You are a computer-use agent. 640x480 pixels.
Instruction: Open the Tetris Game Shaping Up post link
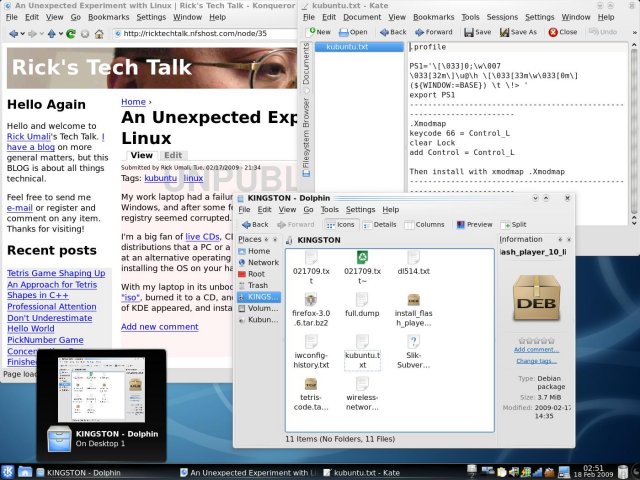[x=56, y=273]
